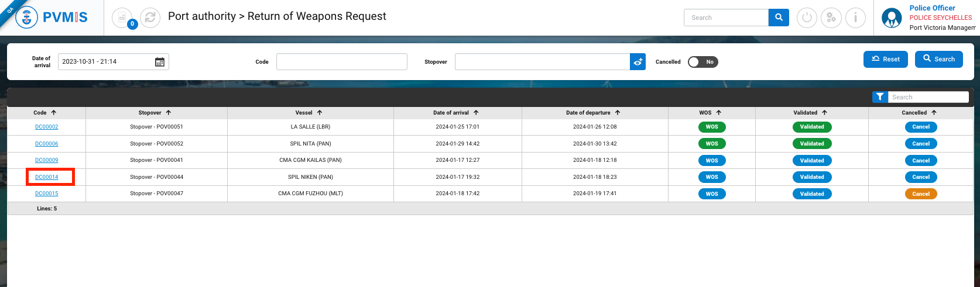Viewport: 980px width, 287px height.
Task: Click the blue table filter funnel icon
Action: (879, 97)
